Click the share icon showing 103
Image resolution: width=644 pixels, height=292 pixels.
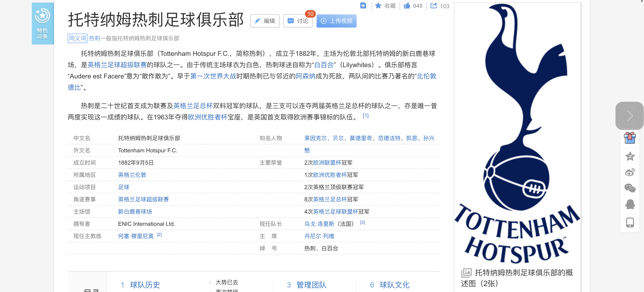pos(433,5)
